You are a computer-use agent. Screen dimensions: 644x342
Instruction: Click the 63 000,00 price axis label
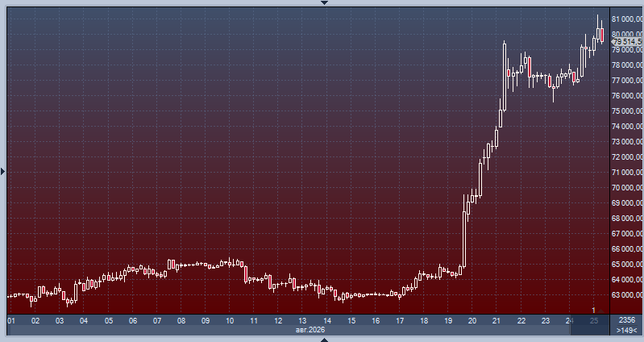click(x=627, y=295)
